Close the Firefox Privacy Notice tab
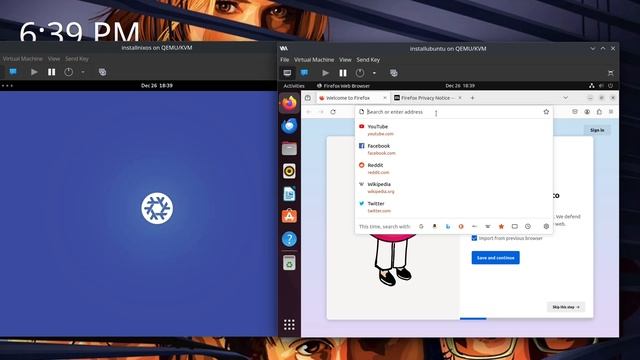Image resolution: width=640 pixels, height=360 pixels. pos(460,98)
